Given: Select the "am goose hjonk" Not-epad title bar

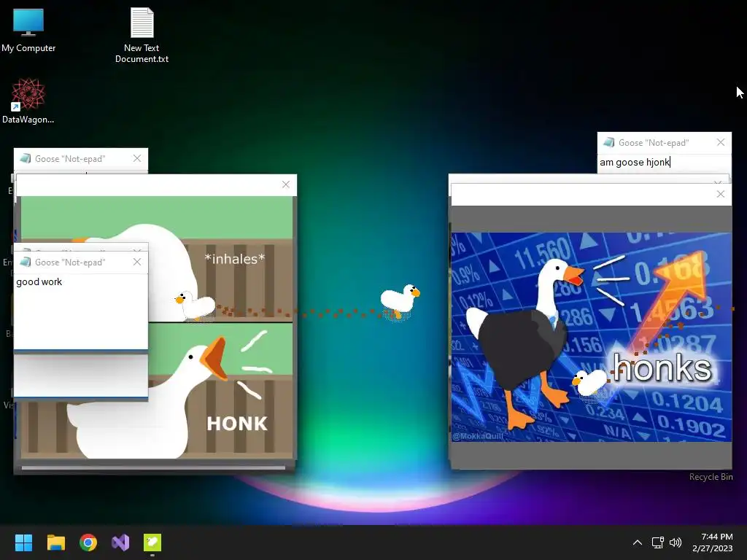Looking at the screenshot, I should [x=664, y=142].
